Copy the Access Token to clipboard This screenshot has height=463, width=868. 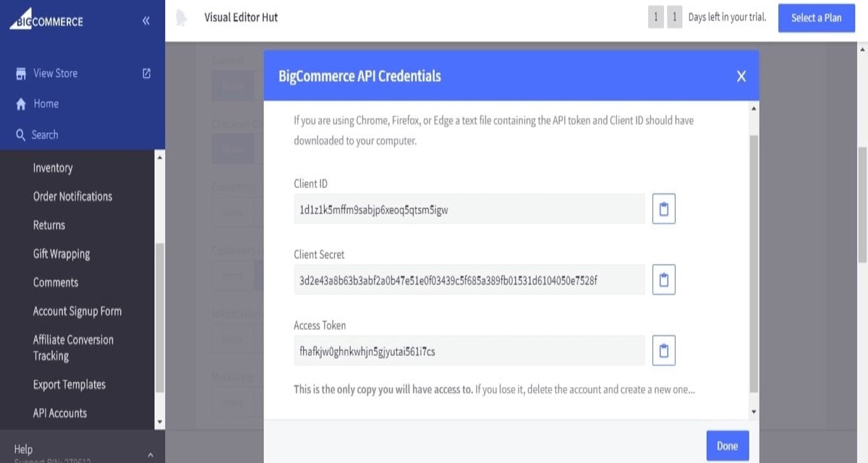[663, 351]
